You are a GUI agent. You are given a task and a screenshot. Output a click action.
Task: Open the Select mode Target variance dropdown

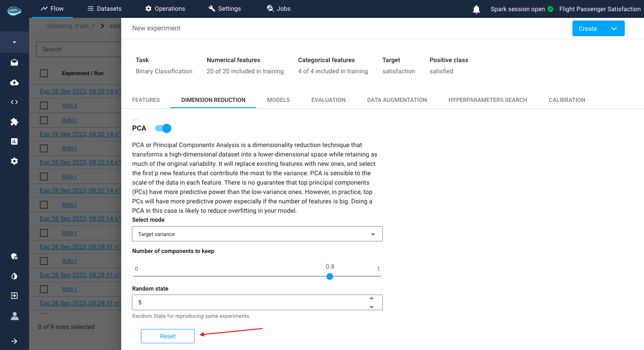click(257, 234)
